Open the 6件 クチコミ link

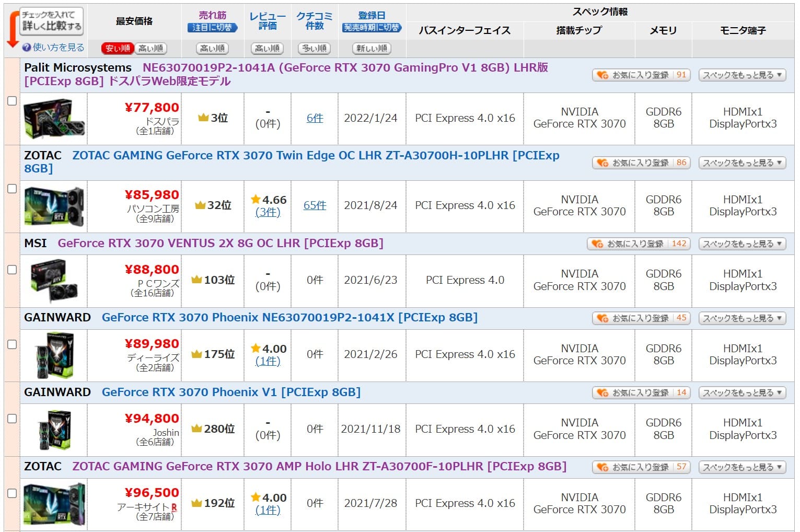click(x=315, y=118)
